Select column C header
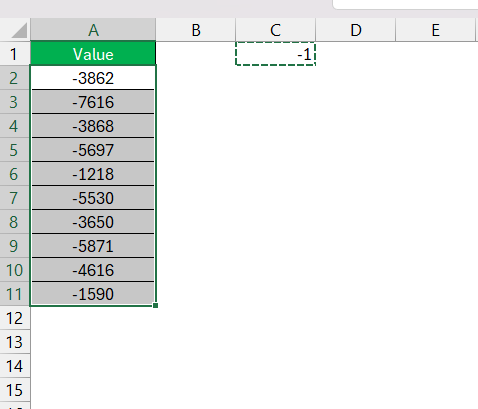The image size is (478, 409). [x=275, y=30]
